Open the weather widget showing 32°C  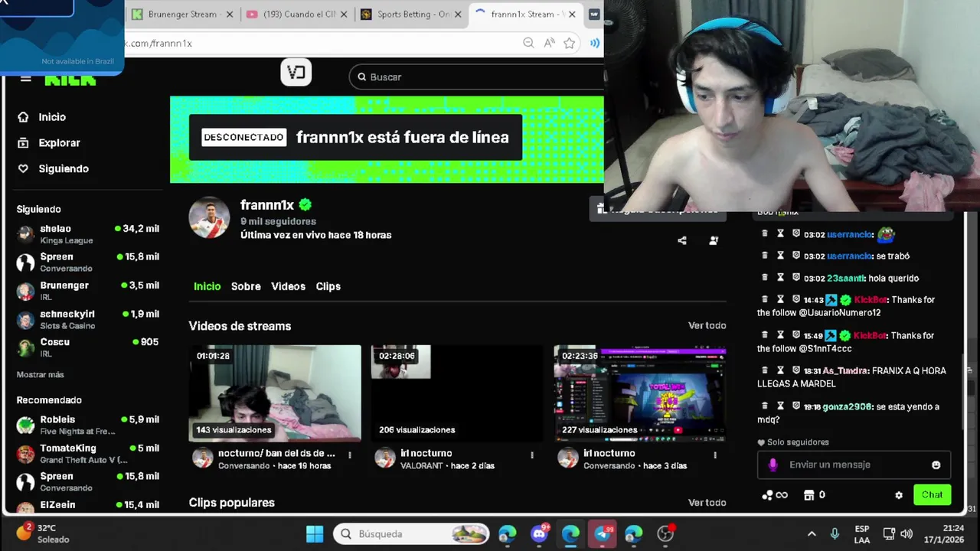click(43, 533)
